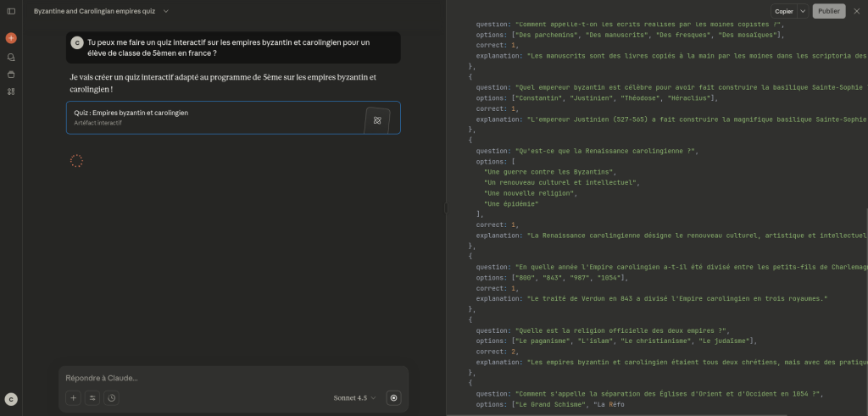Stop the response generation
This screenshot has width=868, height=416.
[393, 397]
